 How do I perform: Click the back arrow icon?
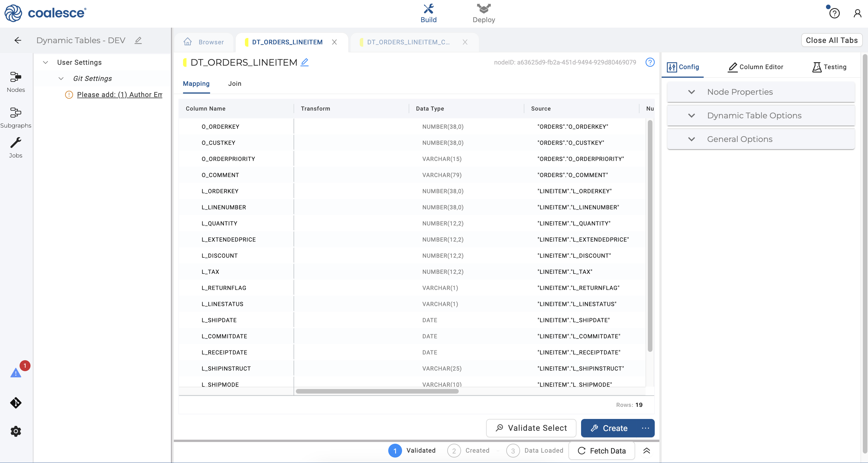tap(18, 41)
